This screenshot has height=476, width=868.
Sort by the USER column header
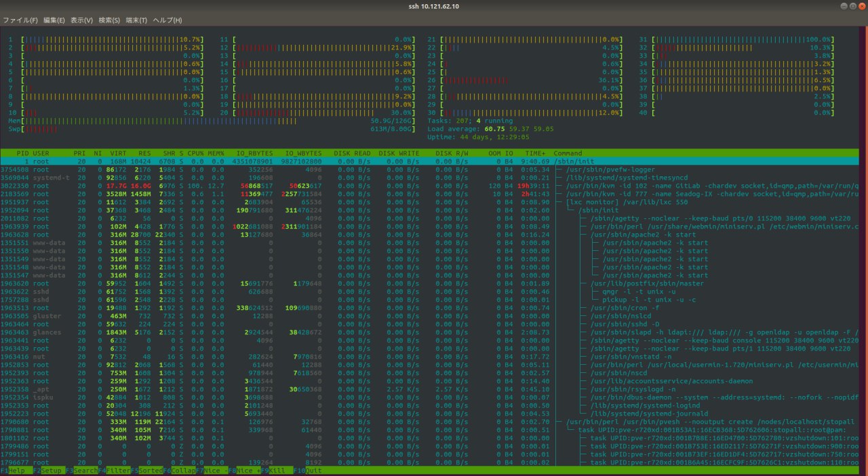coord(41,153)
